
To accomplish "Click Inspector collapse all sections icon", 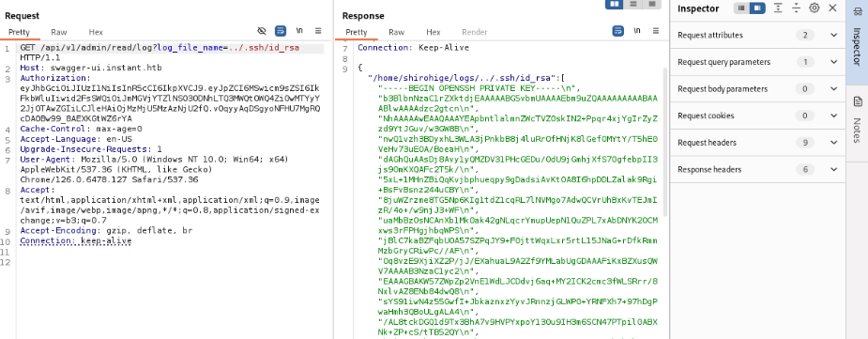I will point(796,8).
